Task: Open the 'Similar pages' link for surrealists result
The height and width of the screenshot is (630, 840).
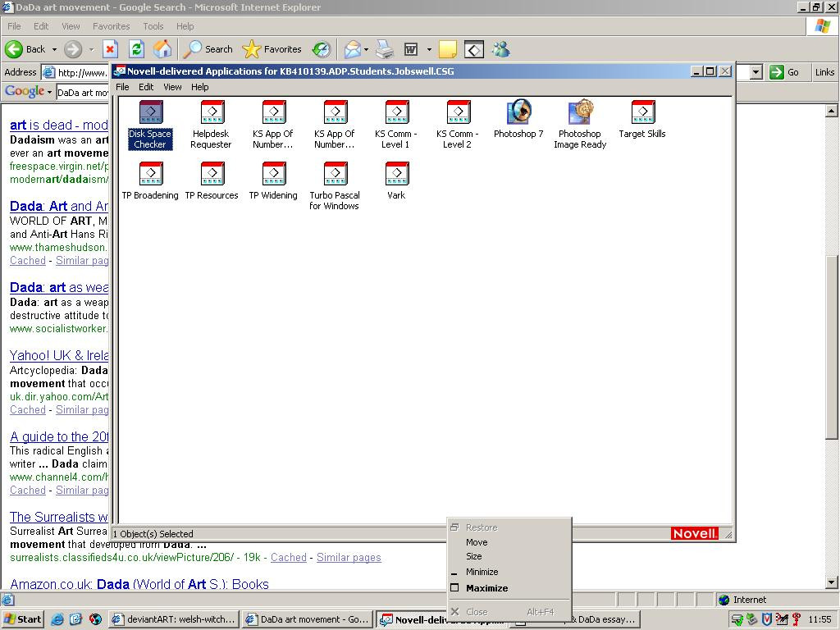Action: pyautogui.click(x=349, y=557)
